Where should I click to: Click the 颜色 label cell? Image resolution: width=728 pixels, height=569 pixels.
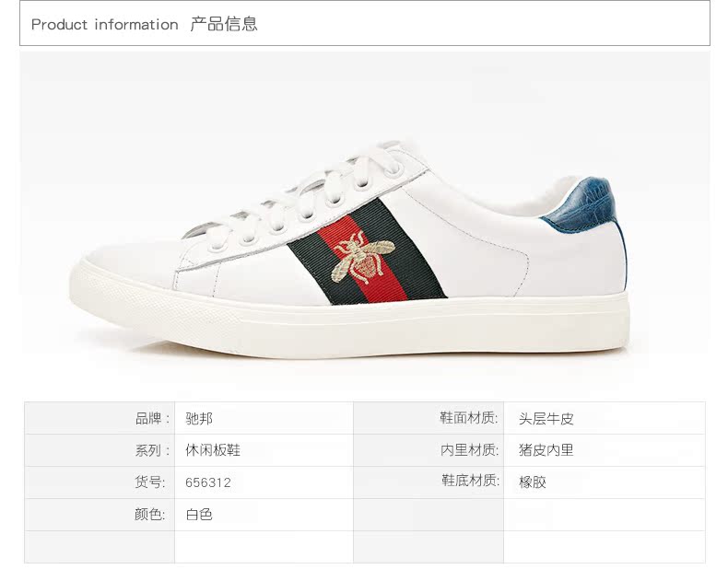(x=100, y=515)
